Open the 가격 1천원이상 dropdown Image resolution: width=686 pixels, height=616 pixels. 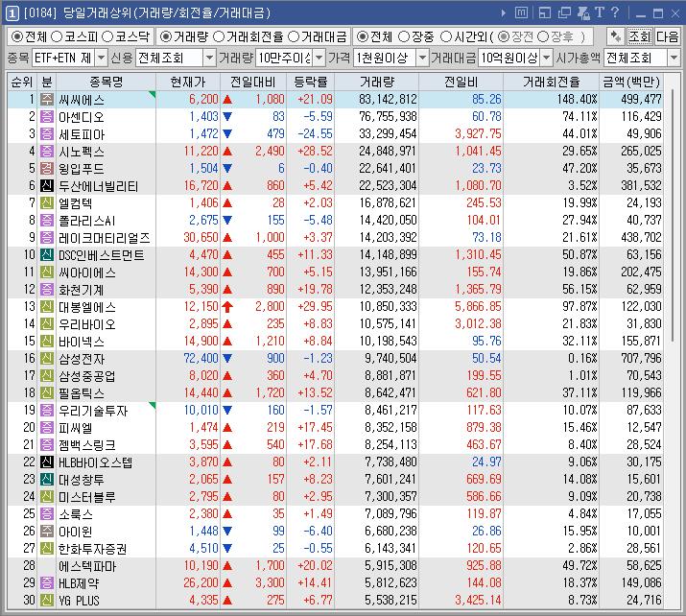pyautogui.click(x=422, y=58)
